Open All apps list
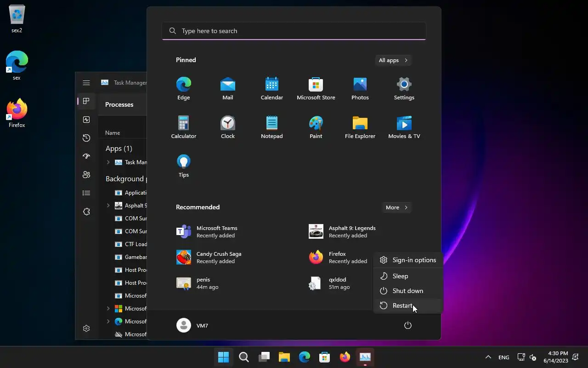 (393, 60)
